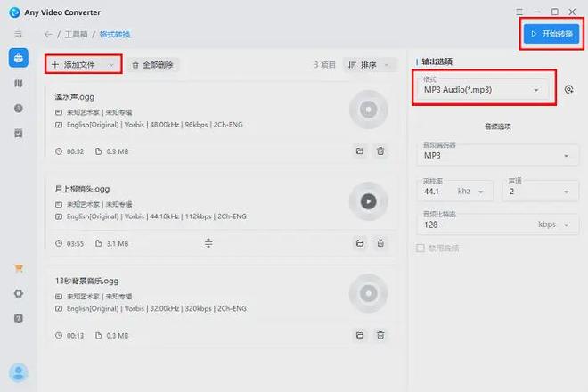
Task: Click the 44.10kHz 112kbps info line
Action: (157, 216)
